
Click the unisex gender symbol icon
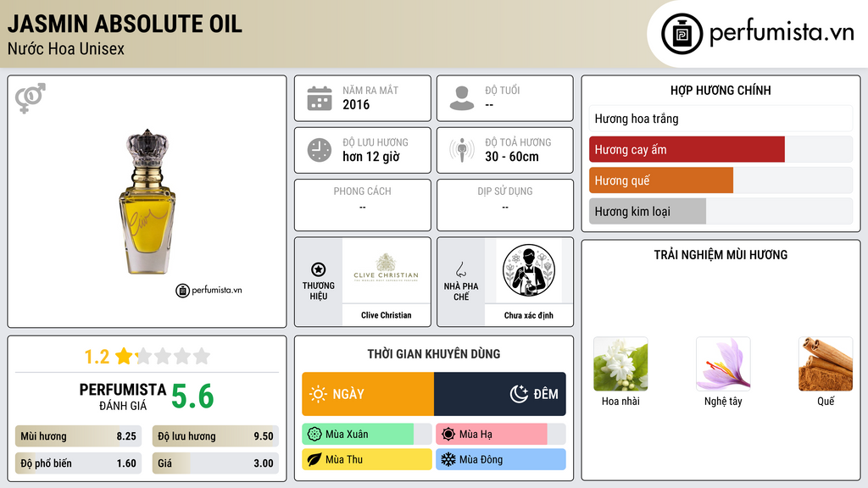[x=31, y=98]
